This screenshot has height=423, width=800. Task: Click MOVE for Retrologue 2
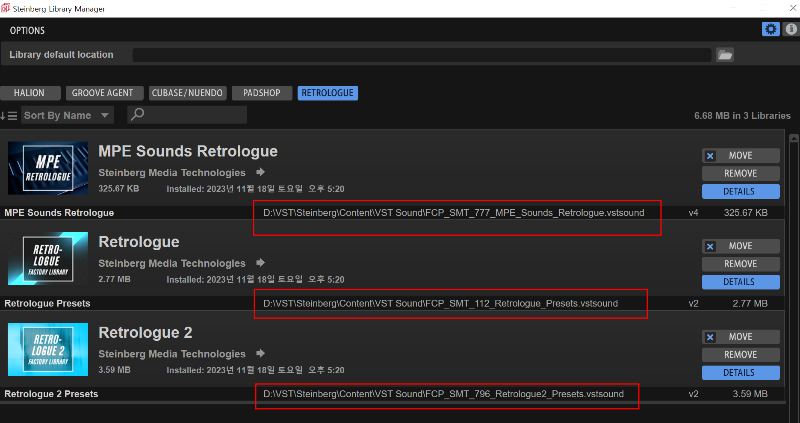point(741,337)
